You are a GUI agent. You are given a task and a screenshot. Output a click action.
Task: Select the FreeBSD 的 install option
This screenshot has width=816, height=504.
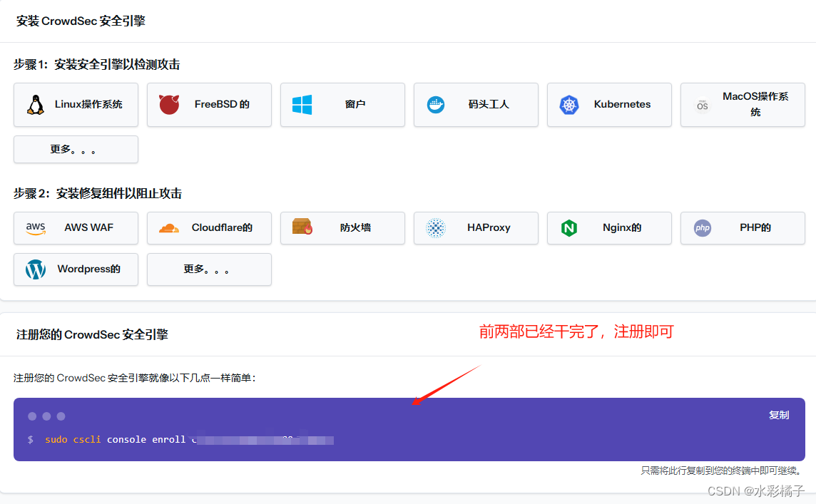[209, 105]
